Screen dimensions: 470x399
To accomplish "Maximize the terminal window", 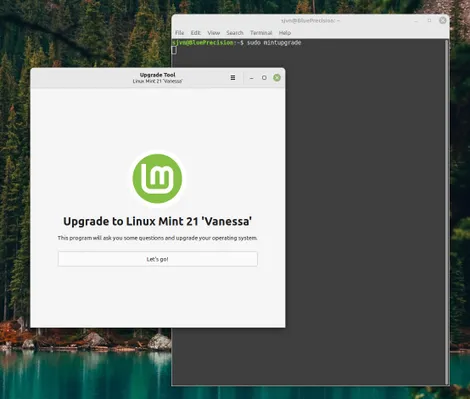I will (x=429, y=20).
